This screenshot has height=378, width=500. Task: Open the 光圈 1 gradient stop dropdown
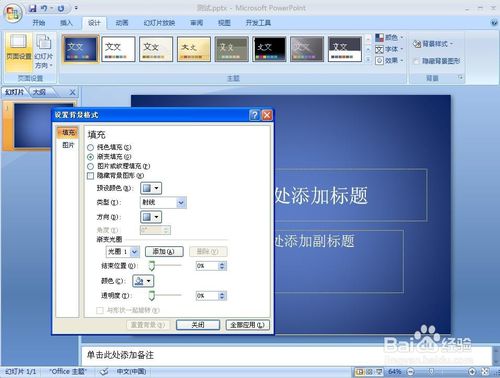click(x=122, y=251)
